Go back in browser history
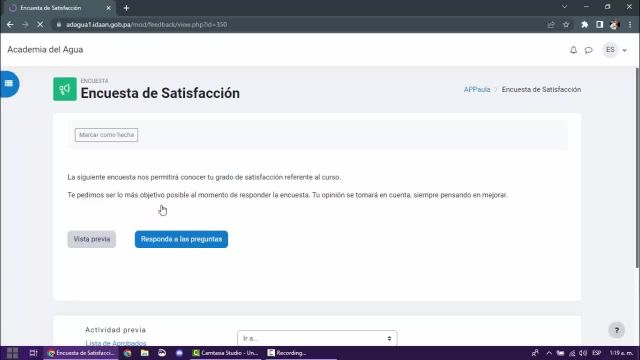This screenshot has height=360, width=640. pos(10,24)
